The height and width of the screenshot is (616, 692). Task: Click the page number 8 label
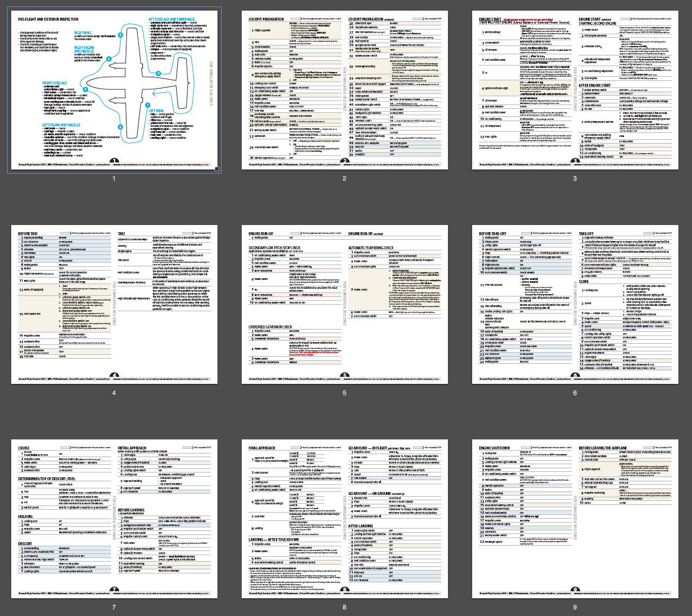pos(345,606)
